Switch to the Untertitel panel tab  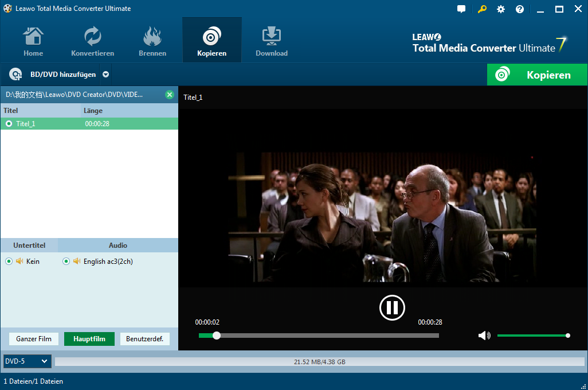click(29, 245)
